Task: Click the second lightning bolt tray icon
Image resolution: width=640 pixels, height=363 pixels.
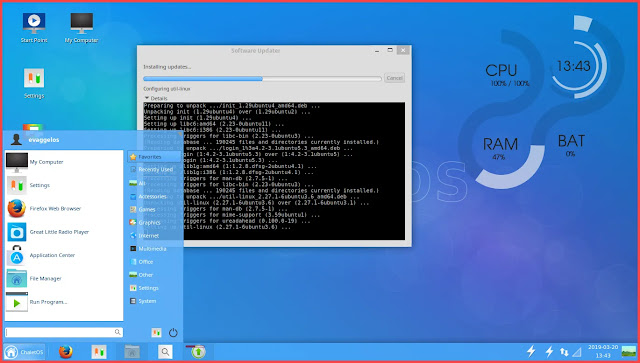Action: pyautogui.click(x=549, y=351)
